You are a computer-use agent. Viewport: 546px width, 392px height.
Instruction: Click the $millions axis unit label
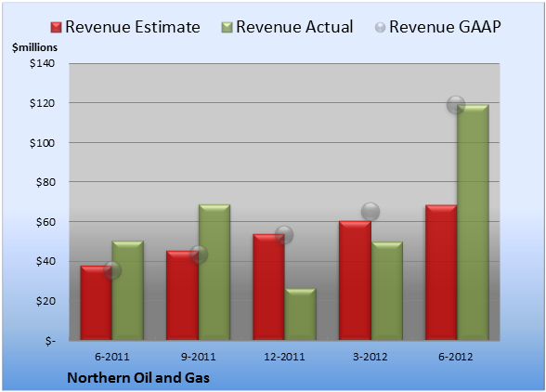point(35,47)
